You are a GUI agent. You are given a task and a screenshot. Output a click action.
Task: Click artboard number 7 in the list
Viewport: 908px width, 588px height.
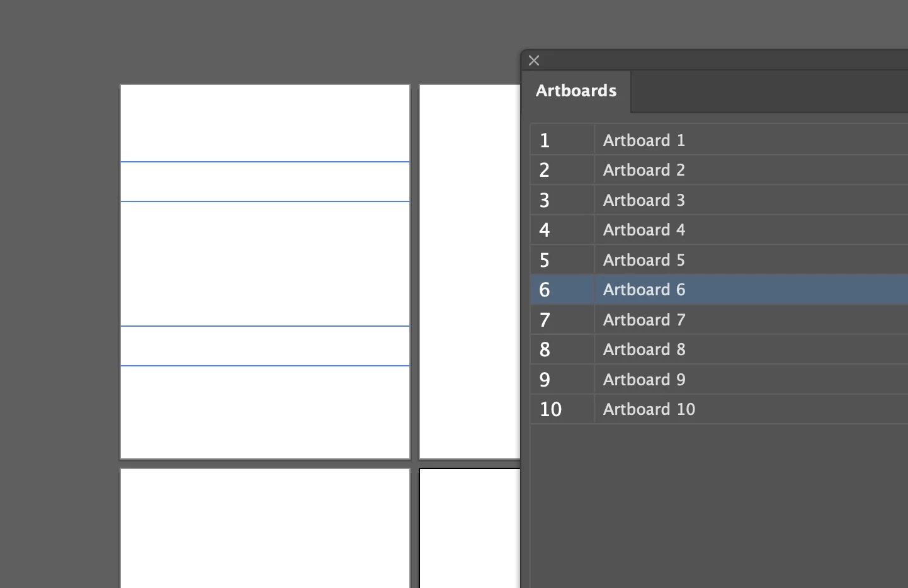(545, 320)
